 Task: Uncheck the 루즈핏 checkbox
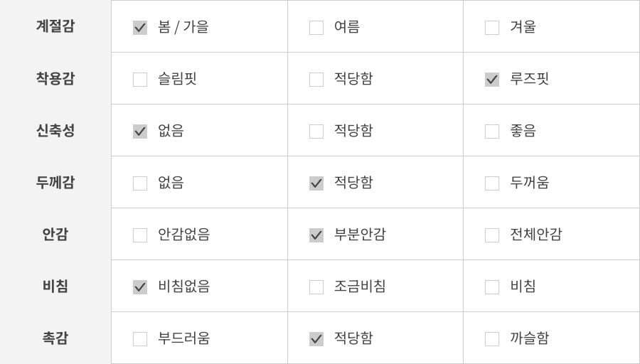(x=492, y=80)
